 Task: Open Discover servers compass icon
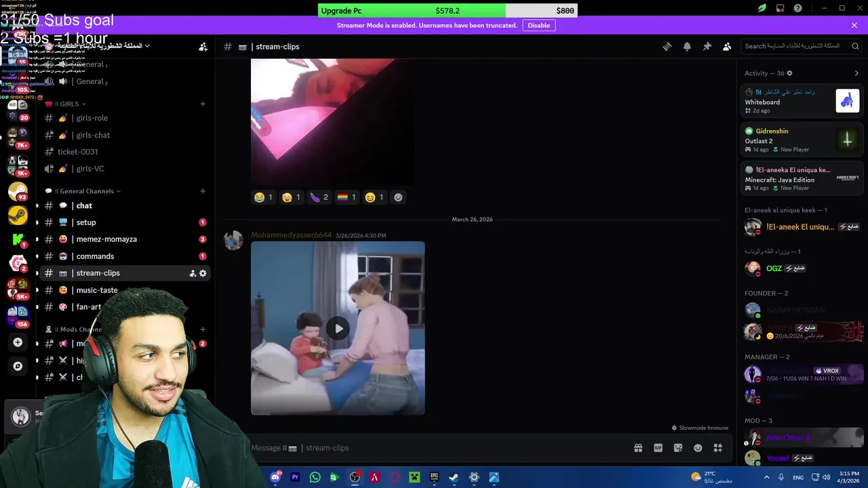pos(18,366)
